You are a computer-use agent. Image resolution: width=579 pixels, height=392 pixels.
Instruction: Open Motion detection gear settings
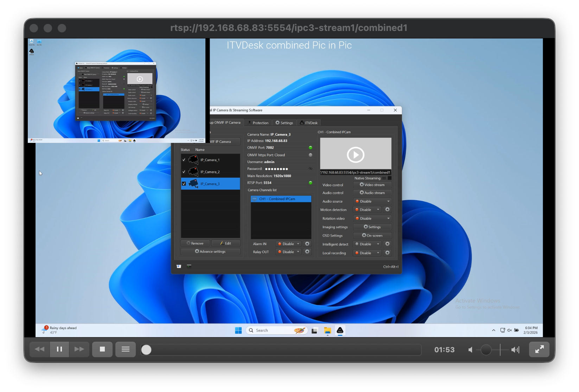point(387,210)
